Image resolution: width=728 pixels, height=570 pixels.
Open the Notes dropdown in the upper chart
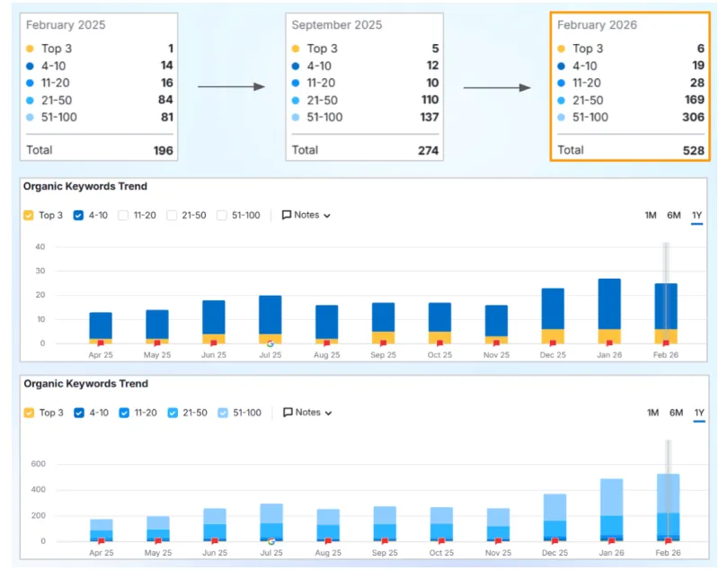coord(306,215)
